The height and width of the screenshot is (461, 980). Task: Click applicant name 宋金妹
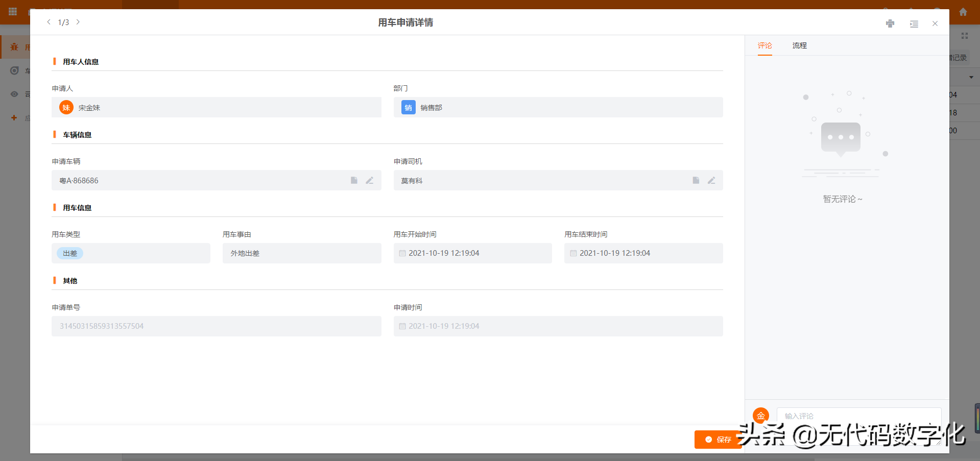(89, 108)
